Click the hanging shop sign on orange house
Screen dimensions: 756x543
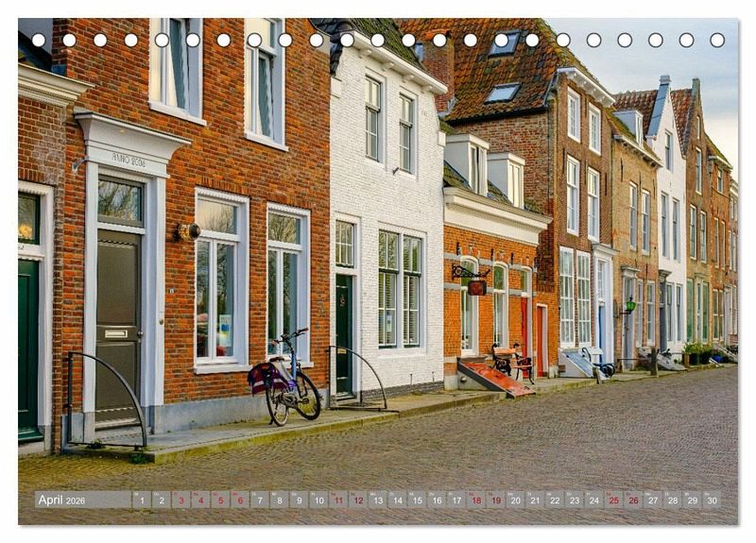click(x=476, y=286)
